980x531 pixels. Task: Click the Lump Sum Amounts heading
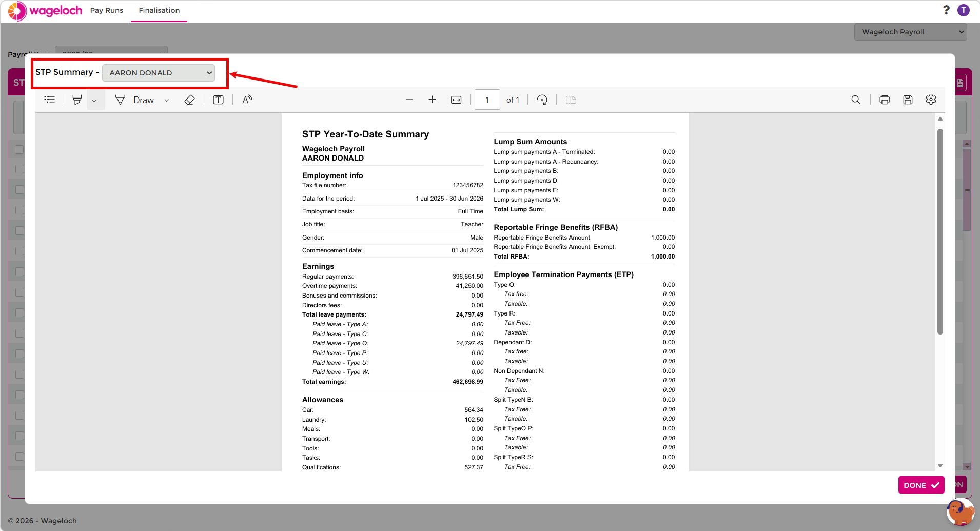(x=531, y=142)
